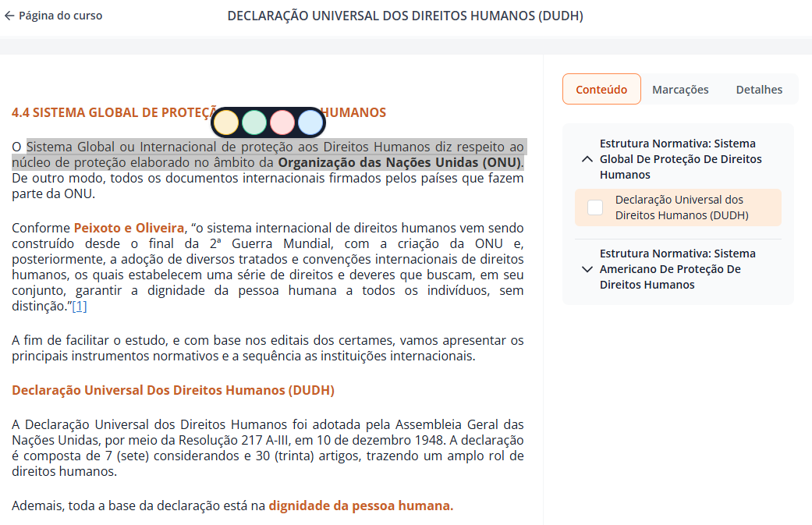Pick the yellow highlight color
The width and height of the screenshot is (812, 525).
[x=227, y=122]
